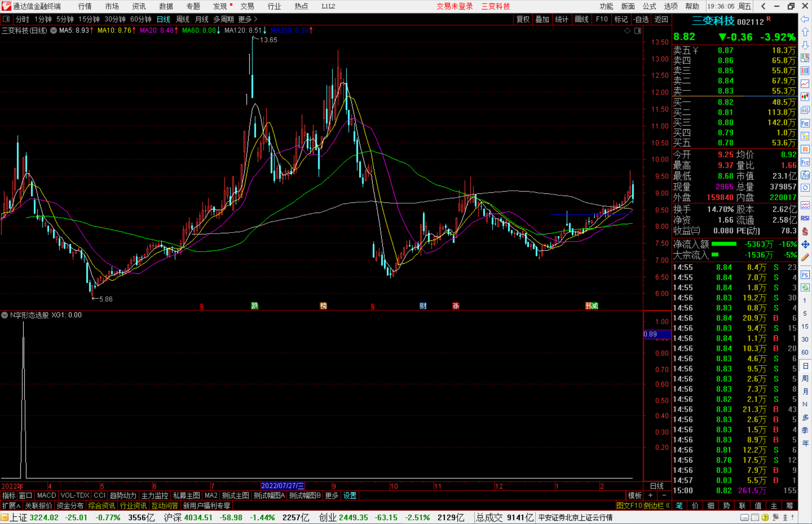
Task: Select the pencil drawing tool icon
Action: tap(805, 258)
